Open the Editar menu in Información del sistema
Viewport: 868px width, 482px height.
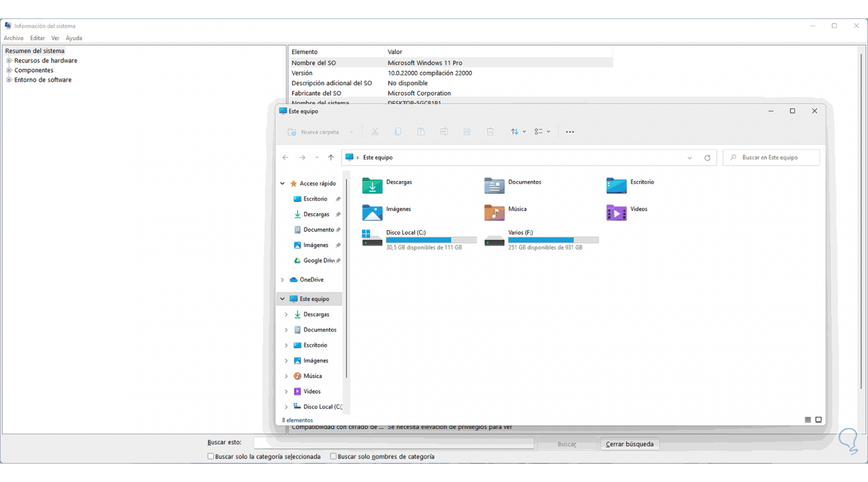[x=37, y=38]
